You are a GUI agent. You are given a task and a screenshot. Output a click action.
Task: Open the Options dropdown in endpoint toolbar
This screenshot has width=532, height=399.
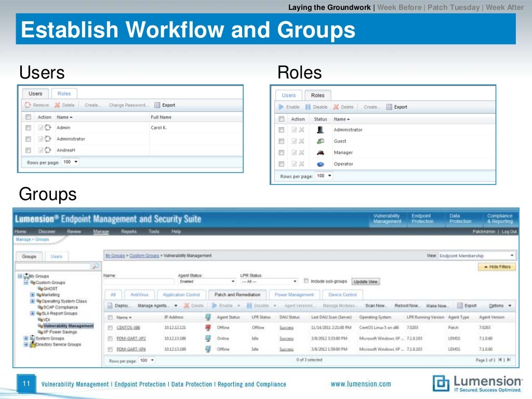(x=500, y=305)
